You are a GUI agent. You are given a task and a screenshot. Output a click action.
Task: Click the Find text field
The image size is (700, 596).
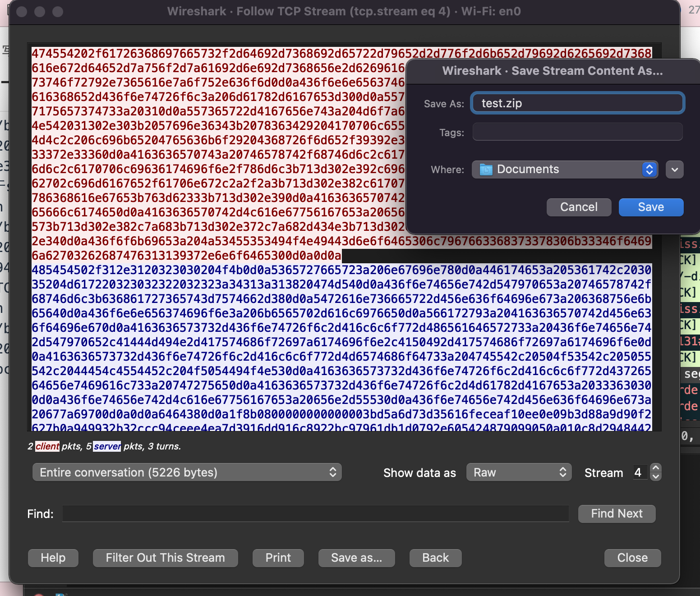[x=315, y=513]
